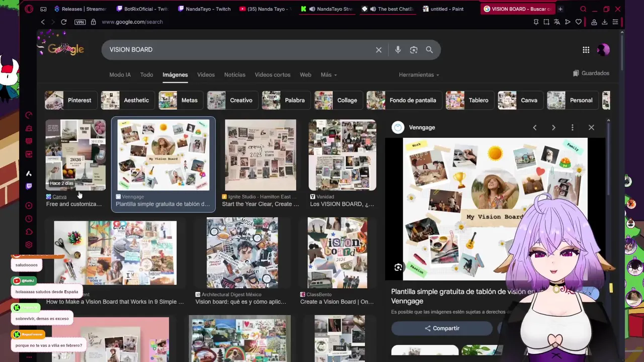Open history clock icon in sidebar
This screenshot has height=362, width=644.
pyautogui.click(x=29, y=219)
